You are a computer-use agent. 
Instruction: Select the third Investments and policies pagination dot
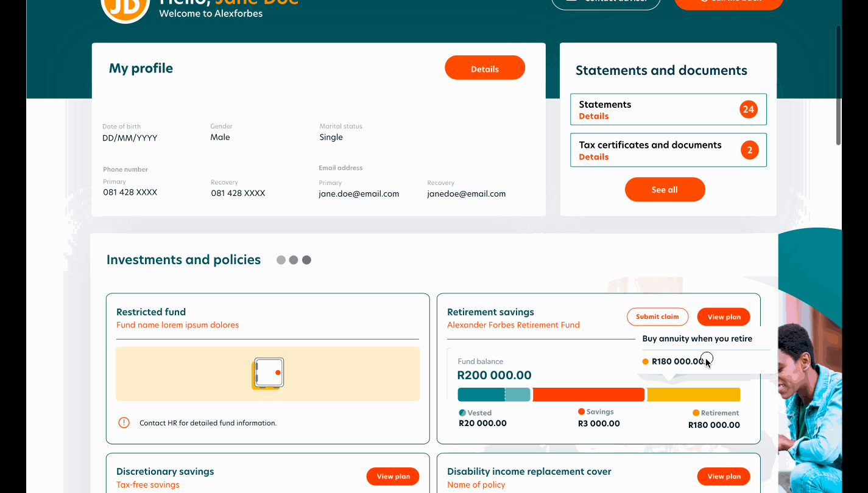306,260
